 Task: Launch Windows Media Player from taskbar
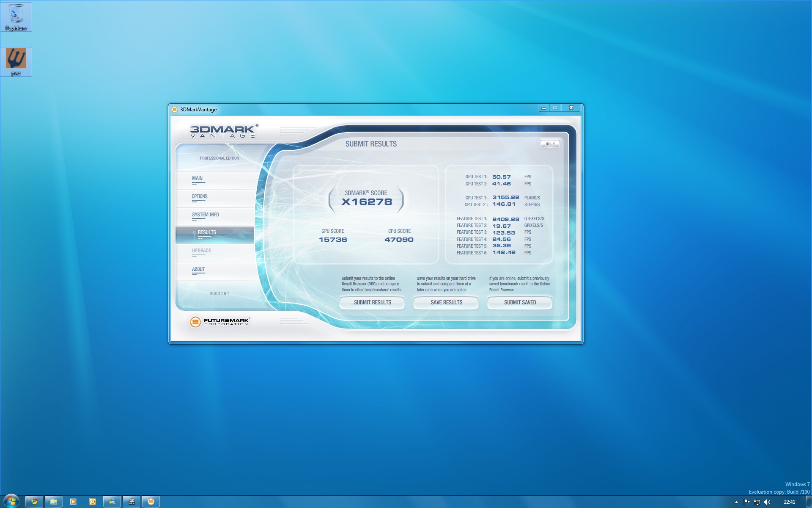(73, 502)
